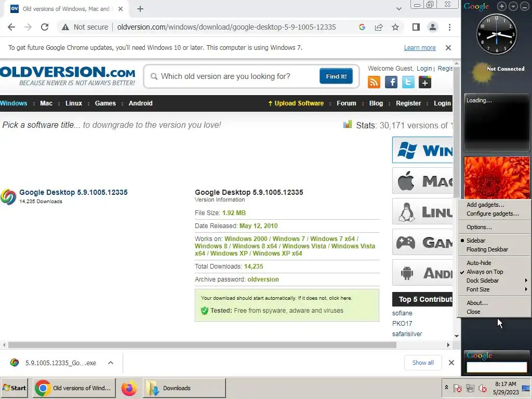
Task: Show hidden system tray icons
Action: 446,387
